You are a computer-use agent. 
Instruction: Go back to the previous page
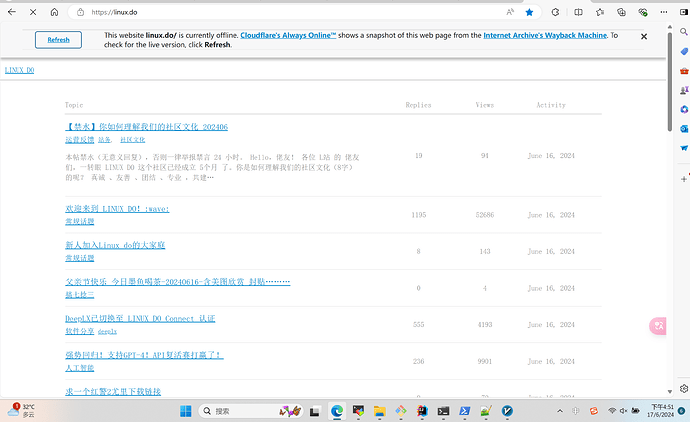coord(12,12)
